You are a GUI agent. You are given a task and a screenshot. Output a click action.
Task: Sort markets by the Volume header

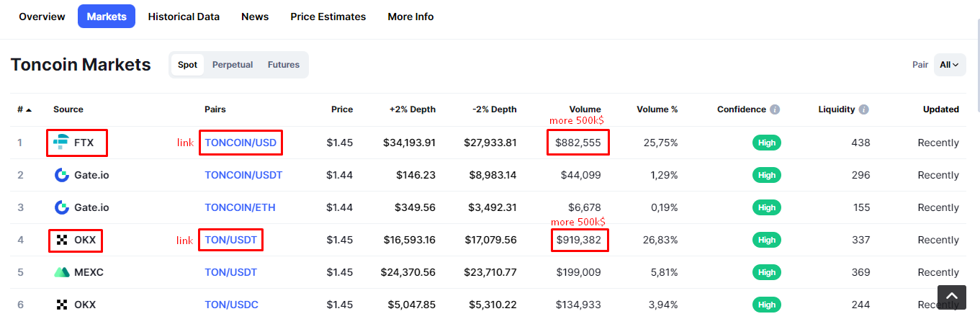click(584, 109)
